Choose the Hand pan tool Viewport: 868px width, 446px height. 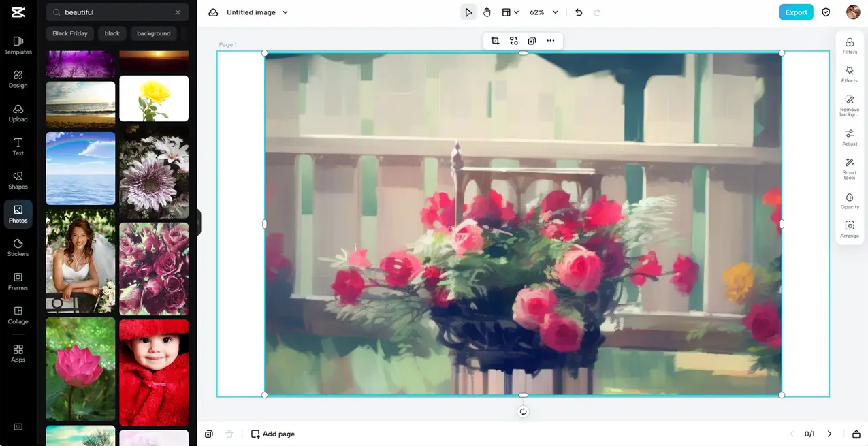click(x=487, y=12)
